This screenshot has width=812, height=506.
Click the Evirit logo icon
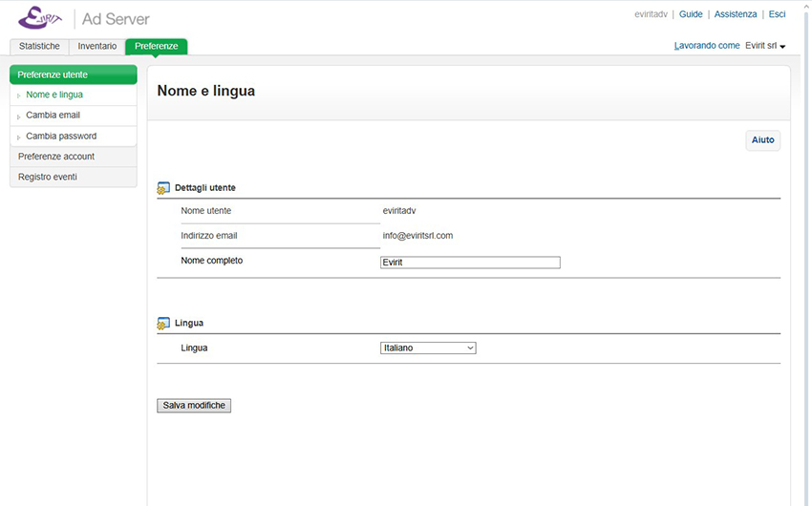pos(40,18)
